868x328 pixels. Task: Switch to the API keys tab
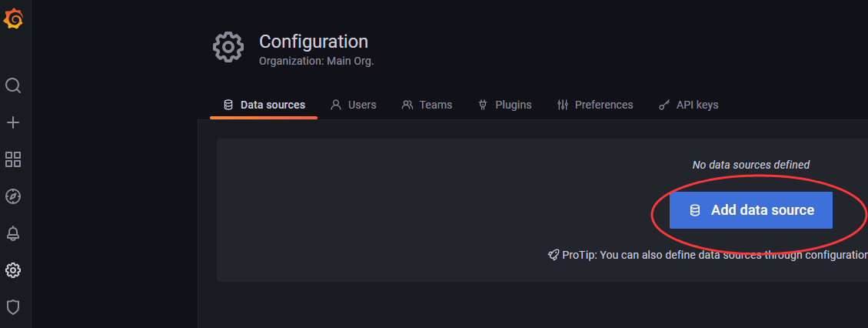click(x=689, y=105)
